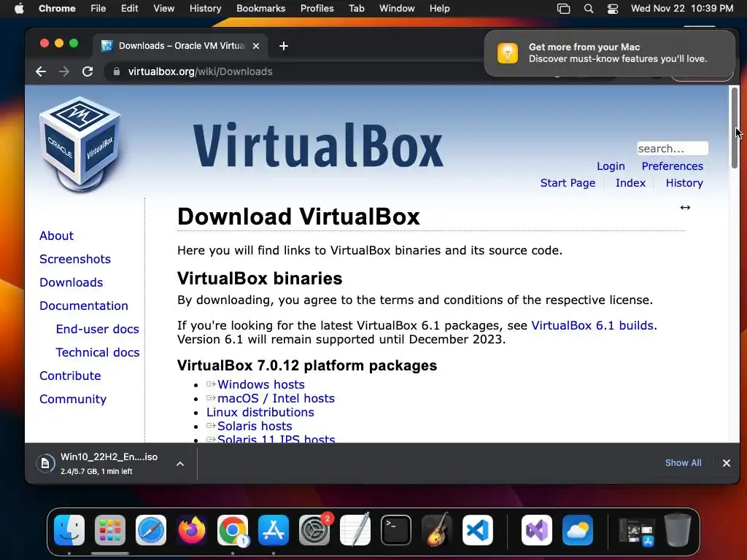This screenshot has height=560, width=747.
Task: Open Launchpad from the dock
Action: point(110,530)
